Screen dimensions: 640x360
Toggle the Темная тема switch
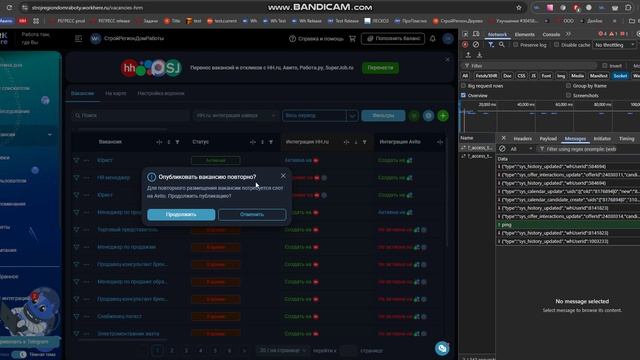coord(19,354)
